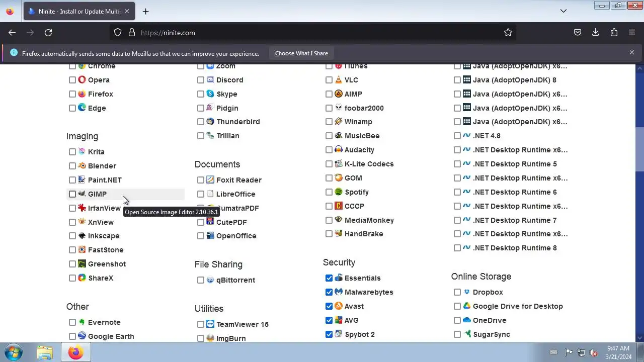Click the OneDrive cloud icon
The image size is (644, 362).
point(467,320)
